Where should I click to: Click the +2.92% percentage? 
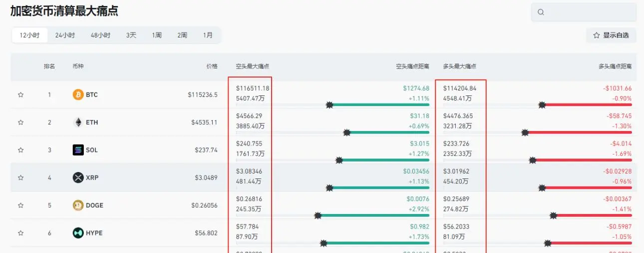click(419, 209)
